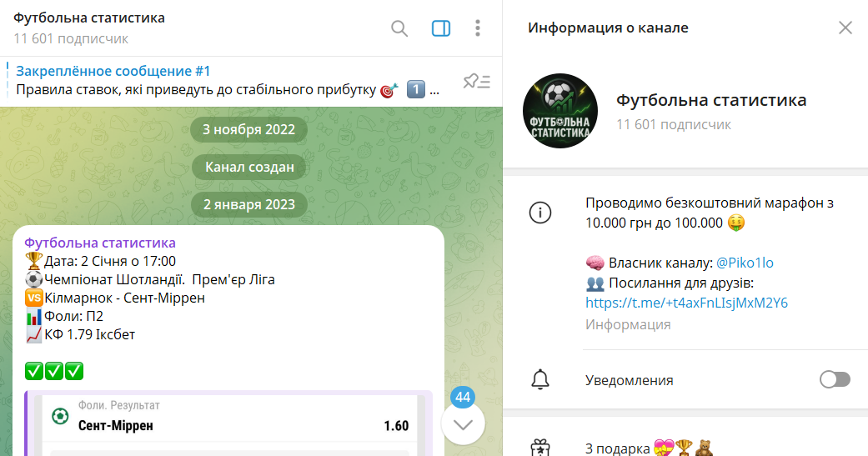868x456 pixels.
Task: Click the heart gift emoji
Action: (664, 447)
